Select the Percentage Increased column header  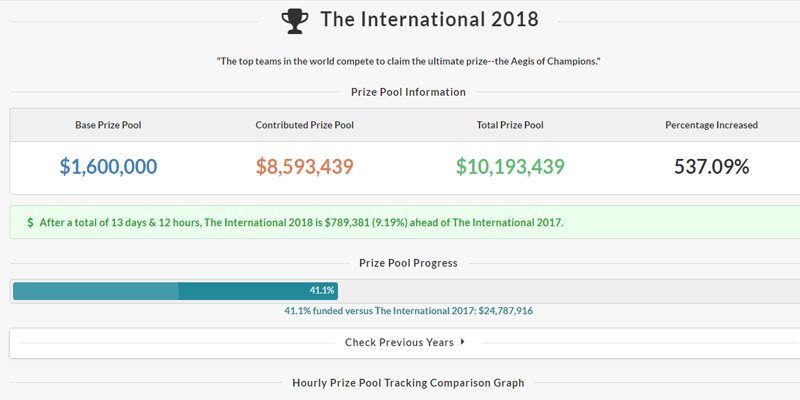[x=711, y=125]
